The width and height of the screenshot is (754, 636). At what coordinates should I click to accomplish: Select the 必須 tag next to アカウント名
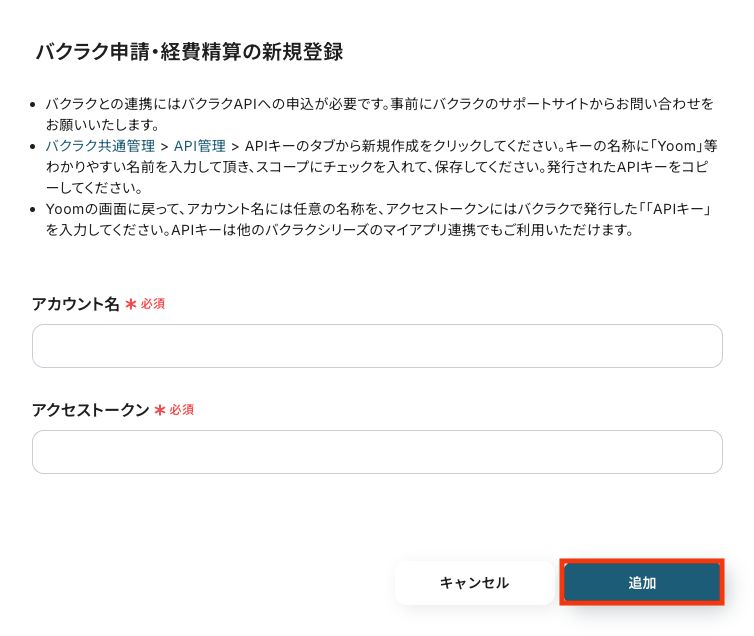(153, 304)
